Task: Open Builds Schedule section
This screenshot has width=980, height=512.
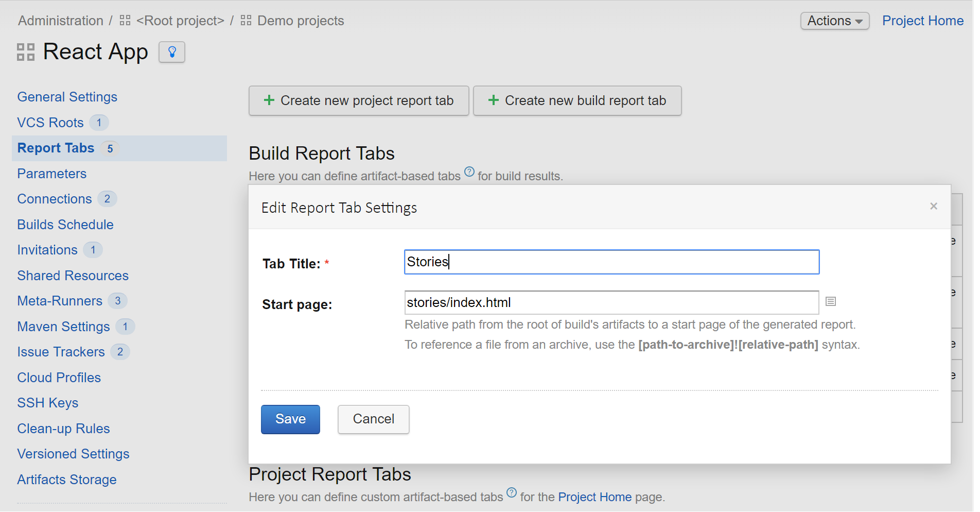Action: tap(65, 225)
